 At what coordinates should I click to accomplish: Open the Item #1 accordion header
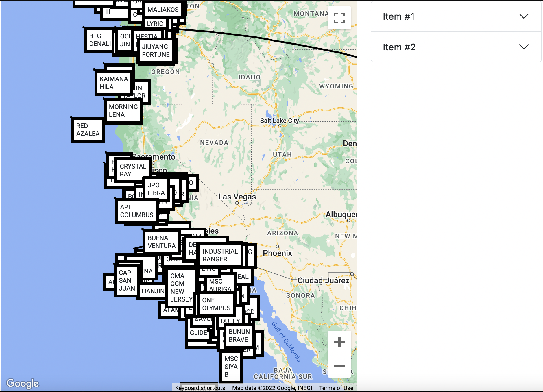tap(456, 16)
